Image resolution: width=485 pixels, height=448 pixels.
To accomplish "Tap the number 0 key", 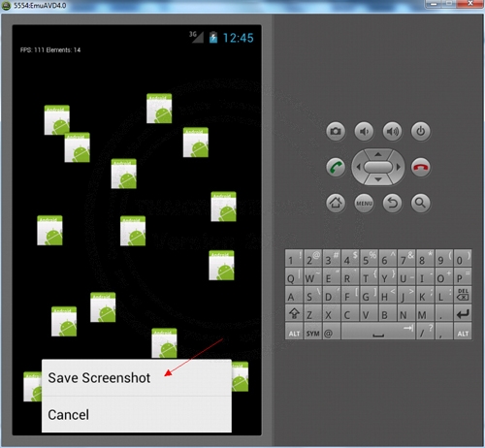I will click(463, 258).
